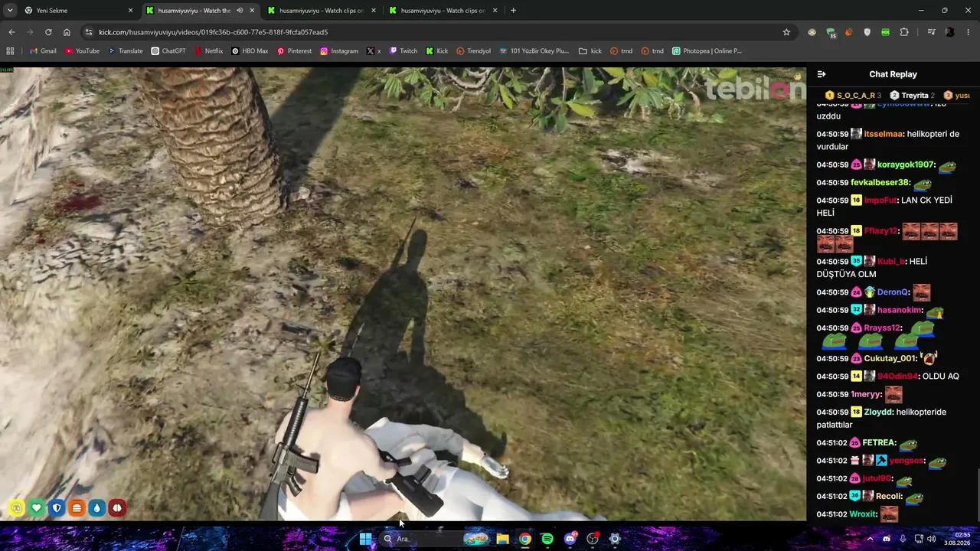
Task: Open Spotify from the taskbar
Action: click(547, 539)
